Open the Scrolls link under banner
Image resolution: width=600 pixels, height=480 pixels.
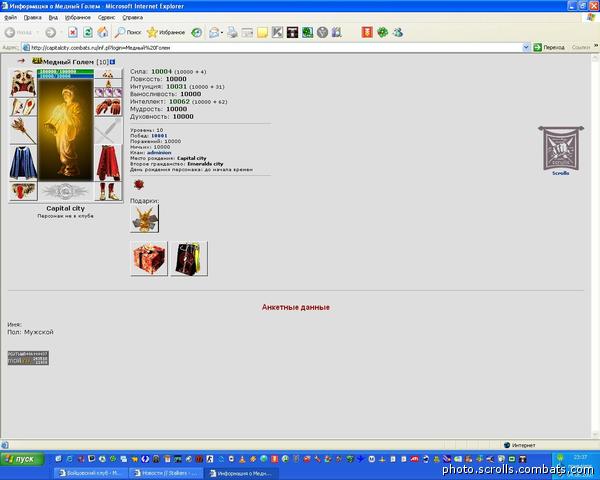coord(561,173)
